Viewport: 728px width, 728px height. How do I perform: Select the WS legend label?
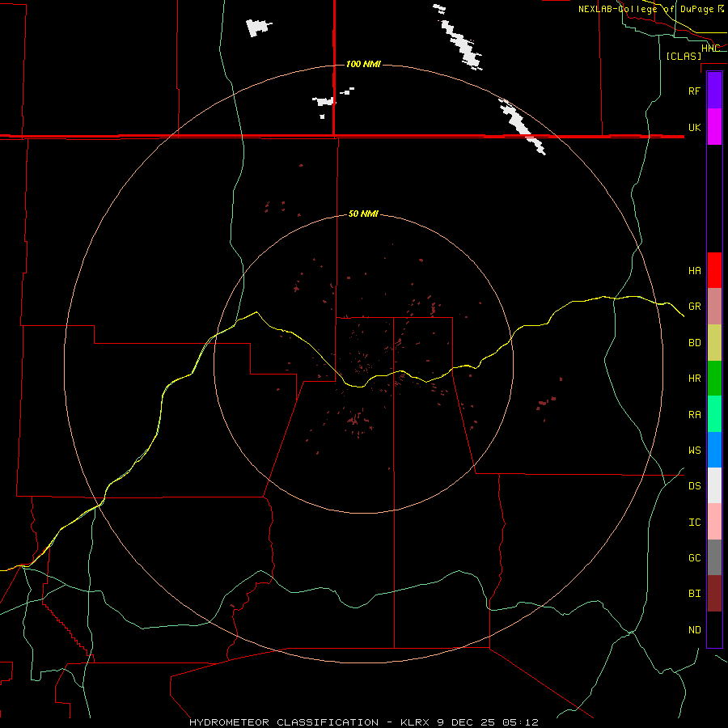coord(694,450)
